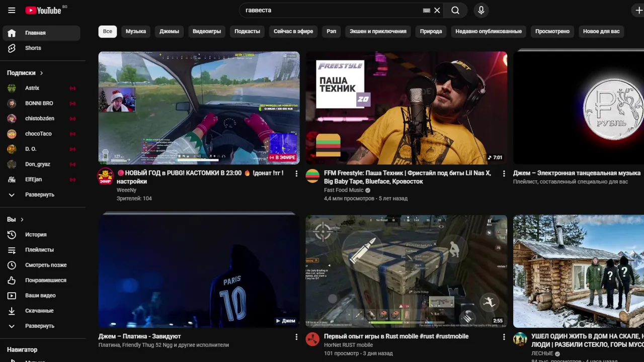Screen dimensions: 644x362
Task: Open the ЛЕСНЫЕ channel avatar
Action: (520, 339)
